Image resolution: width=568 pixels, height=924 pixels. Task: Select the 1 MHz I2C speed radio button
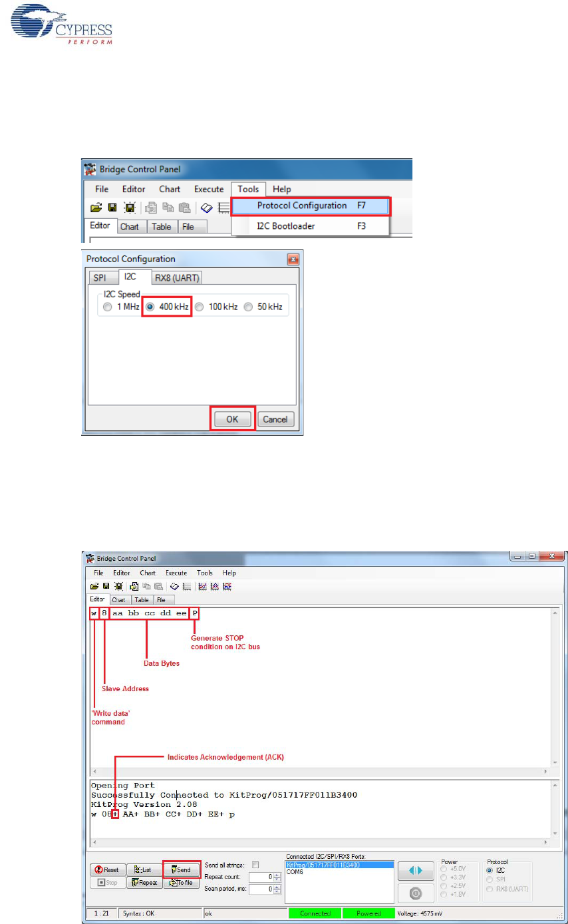(107, 307)
